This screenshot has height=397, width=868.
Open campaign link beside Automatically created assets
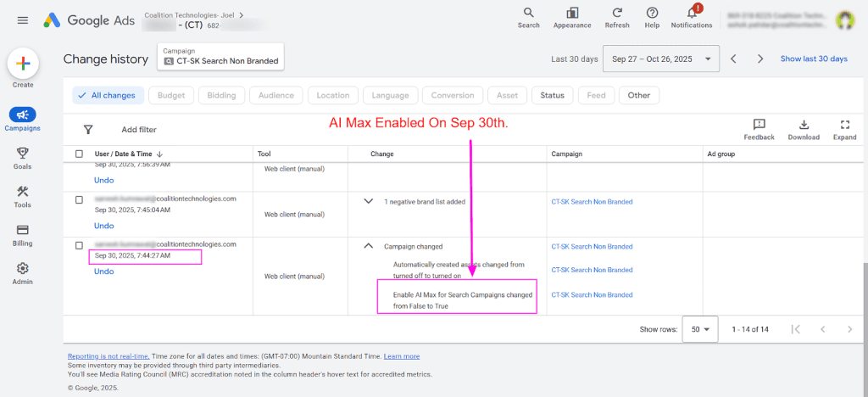[x=592, y=270]
